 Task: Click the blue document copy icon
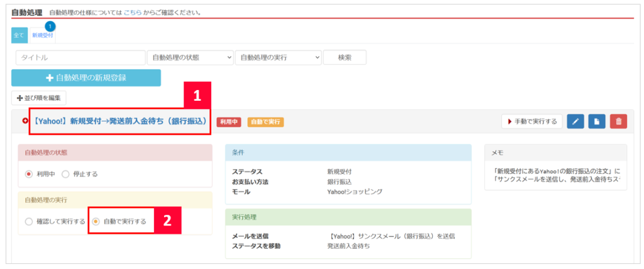tap(597, 122)
